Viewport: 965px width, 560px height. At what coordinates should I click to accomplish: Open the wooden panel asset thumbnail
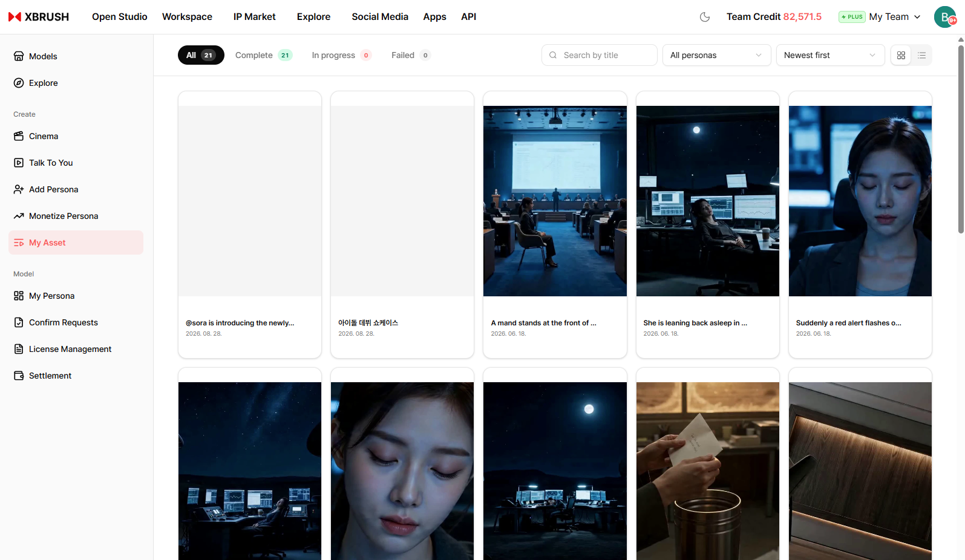tap(860, 471)
